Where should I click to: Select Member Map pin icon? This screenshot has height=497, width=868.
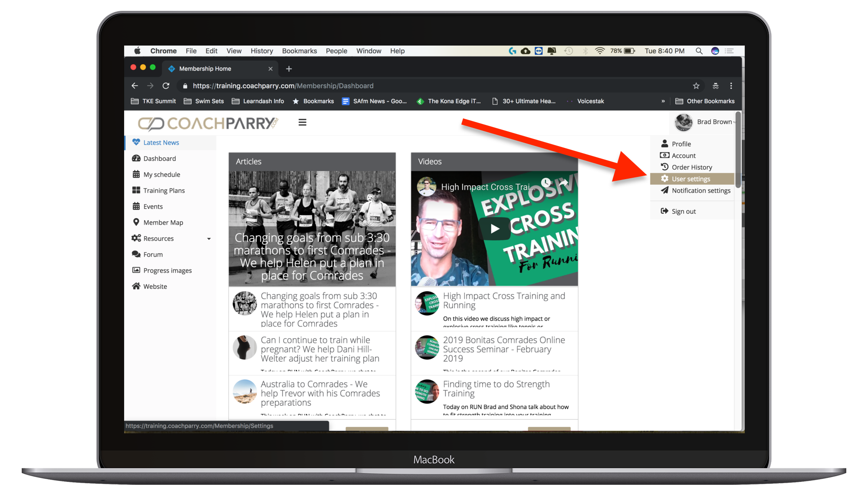(x=136, y=222)
